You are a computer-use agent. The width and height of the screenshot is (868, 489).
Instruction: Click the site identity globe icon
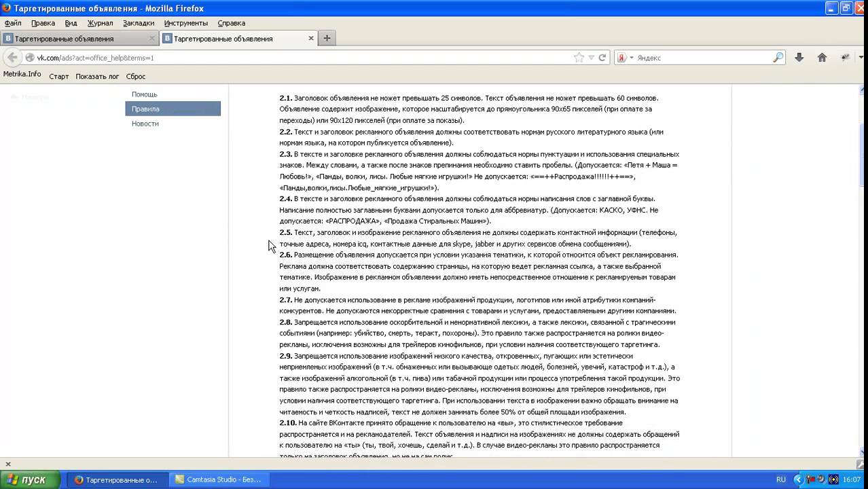point(30,58)
